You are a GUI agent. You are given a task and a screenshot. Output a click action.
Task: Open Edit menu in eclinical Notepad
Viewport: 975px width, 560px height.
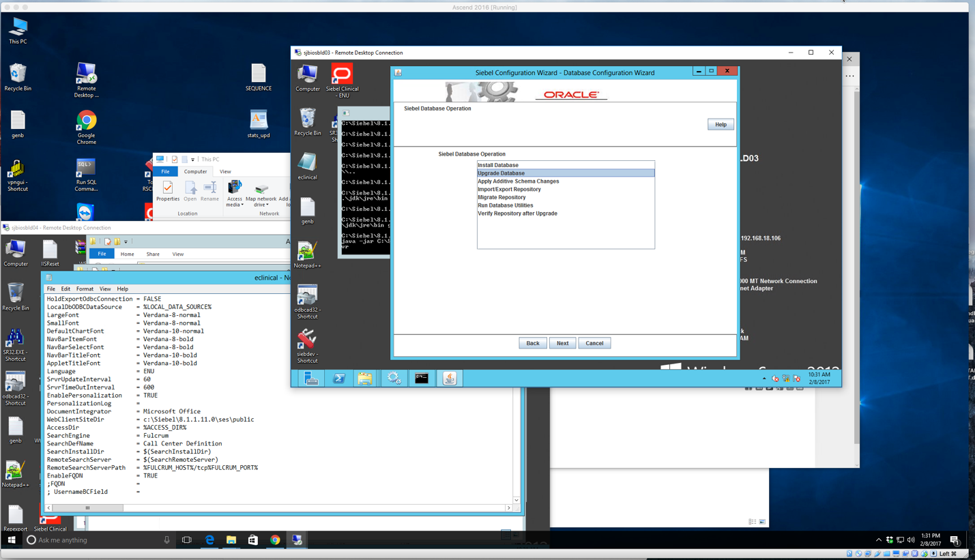(66, 289)
